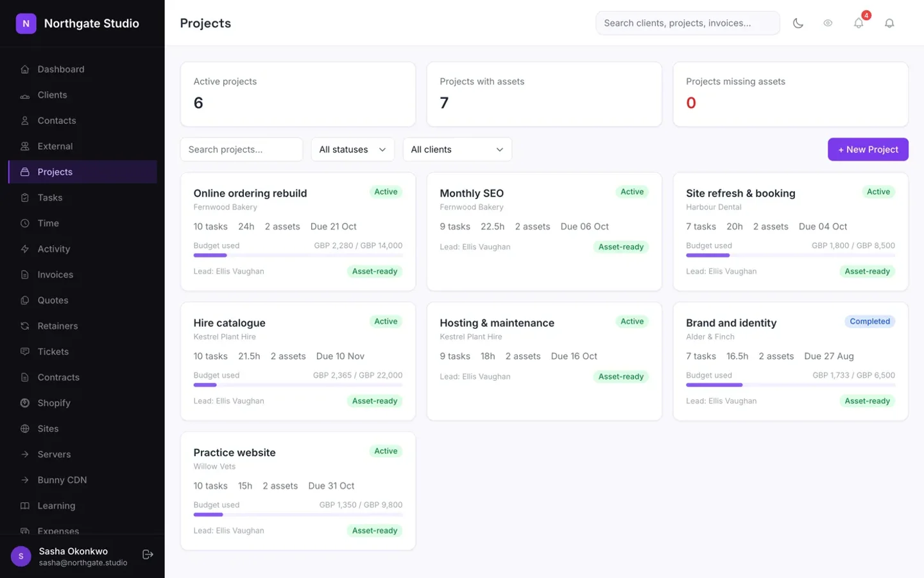Image resolution: width=924 pixels, height=578 pixels.
Task: Click Sasha Okonkwo user profile name
Action: (73, 551)
